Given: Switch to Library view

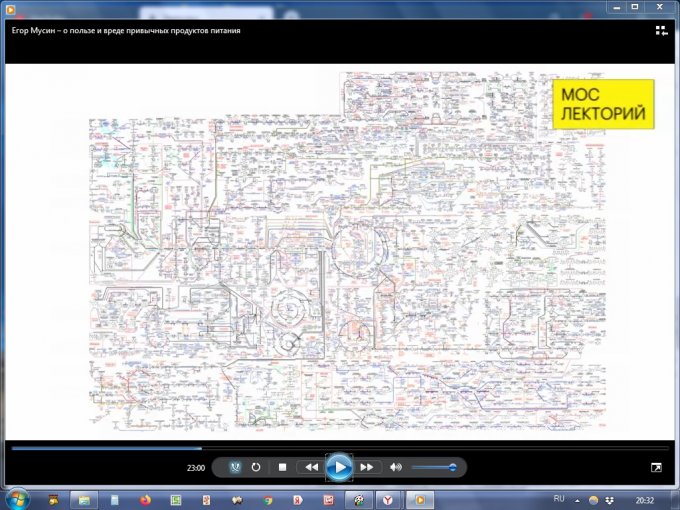Looking at the screenshot, I should (x=661, y=31).
